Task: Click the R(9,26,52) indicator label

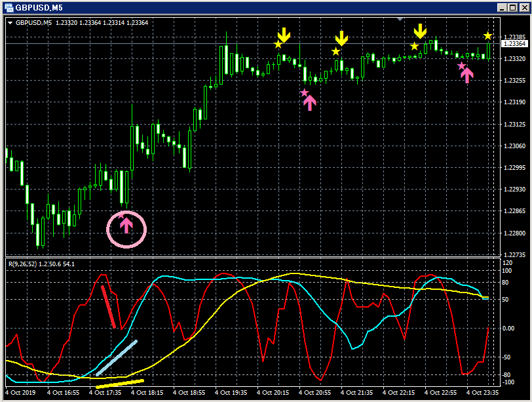Action: (x=22, y=264)
